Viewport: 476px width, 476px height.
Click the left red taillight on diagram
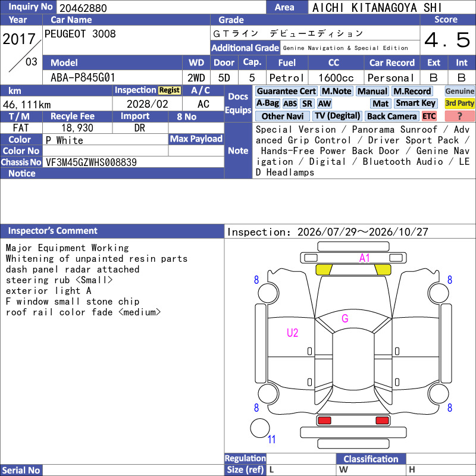pos(324,421)
